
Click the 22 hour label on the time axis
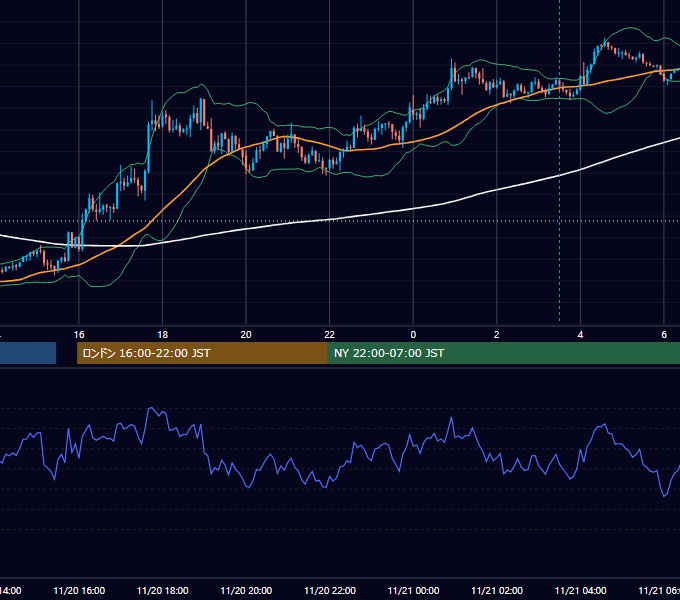click(330, 335)
